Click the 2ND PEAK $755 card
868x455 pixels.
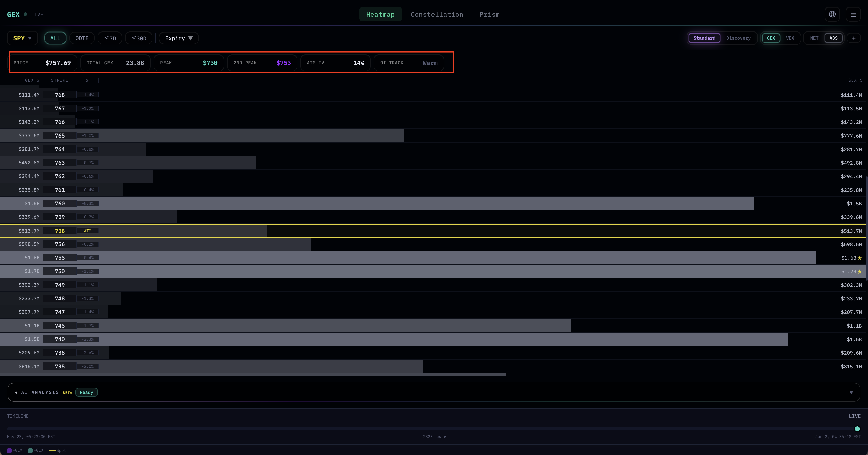click(262, 63)
